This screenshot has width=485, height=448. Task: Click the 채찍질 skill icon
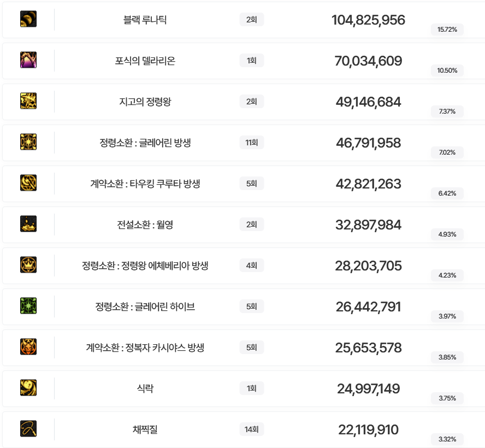[28, 429]
